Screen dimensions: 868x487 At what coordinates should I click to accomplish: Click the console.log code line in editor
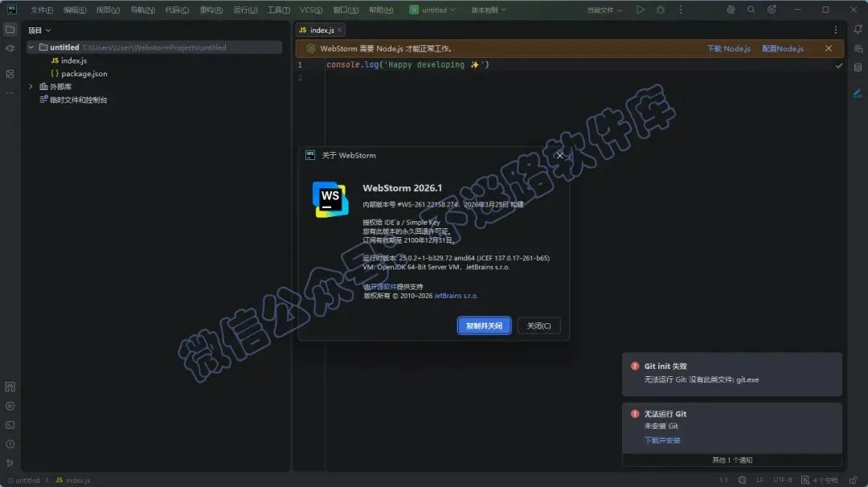pos(407,65)
